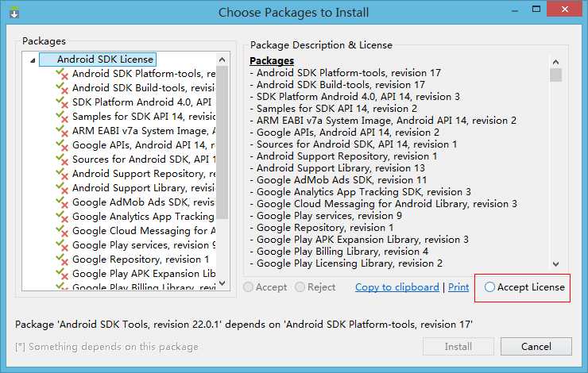Image resolution: width=588 pixels, height=373 pixels.
Task: Click the Cancel button
Action: pos(536,346)
